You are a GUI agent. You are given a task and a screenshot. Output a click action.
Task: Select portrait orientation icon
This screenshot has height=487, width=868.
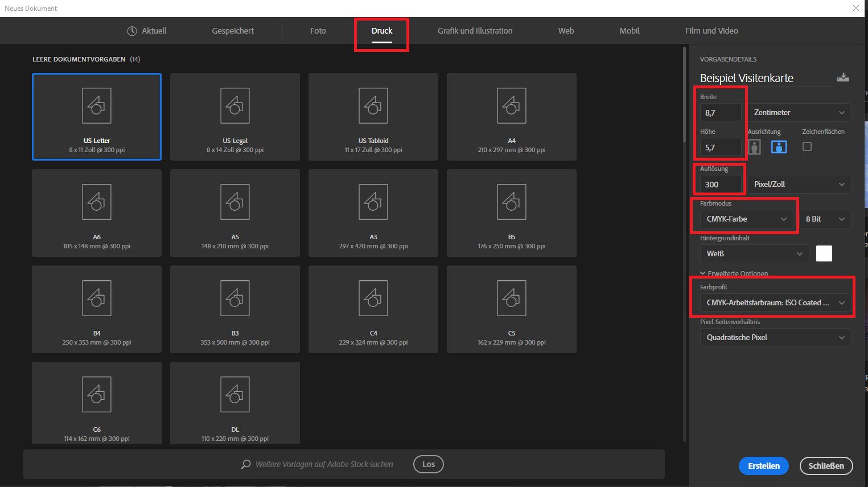[754, 147]
